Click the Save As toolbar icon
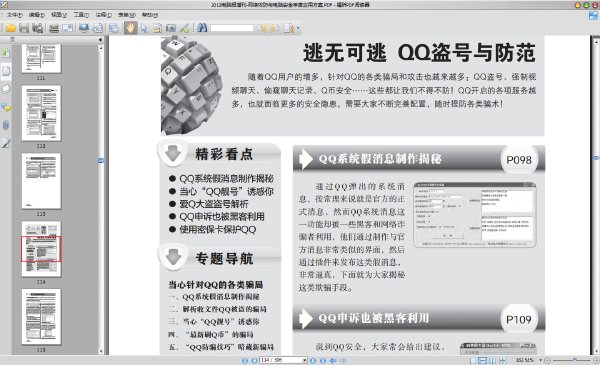The height and width of the screenshot is (365, 600). [x=37, y=28]
